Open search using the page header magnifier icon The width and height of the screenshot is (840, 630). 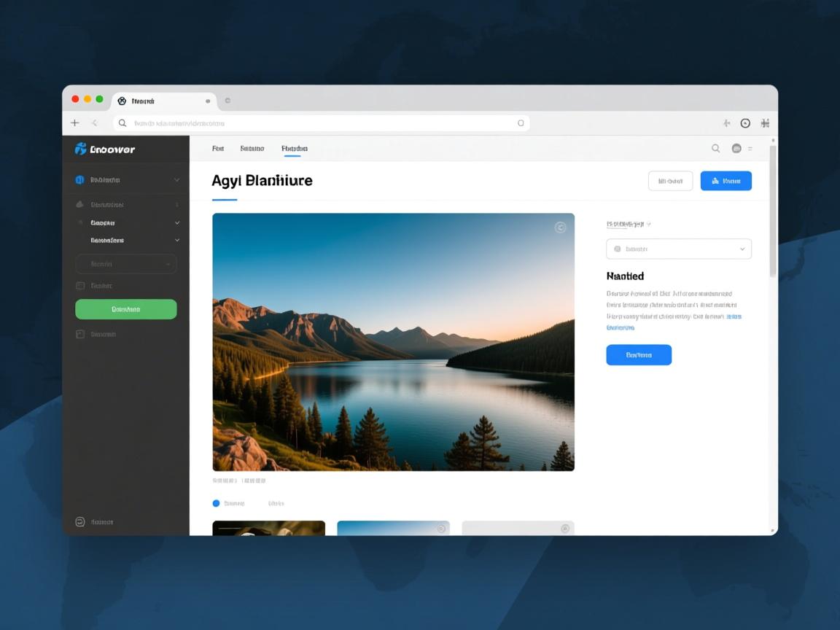click(x=715, y=148)
